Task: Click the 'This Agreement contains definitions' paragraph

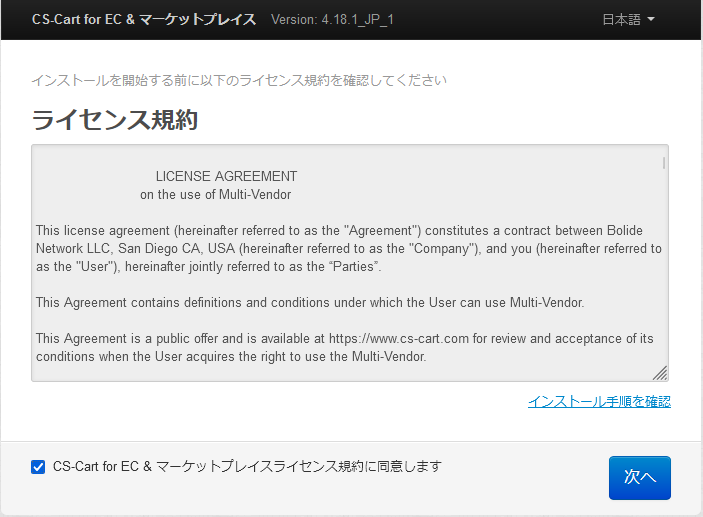Action: pos(310,303)
